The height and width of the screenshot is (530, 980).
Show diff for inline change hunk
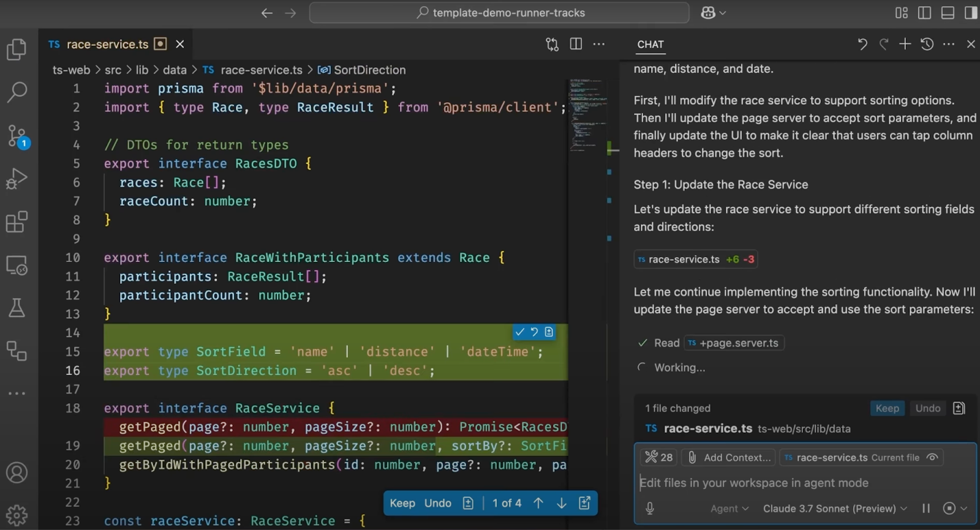(549, 332)
